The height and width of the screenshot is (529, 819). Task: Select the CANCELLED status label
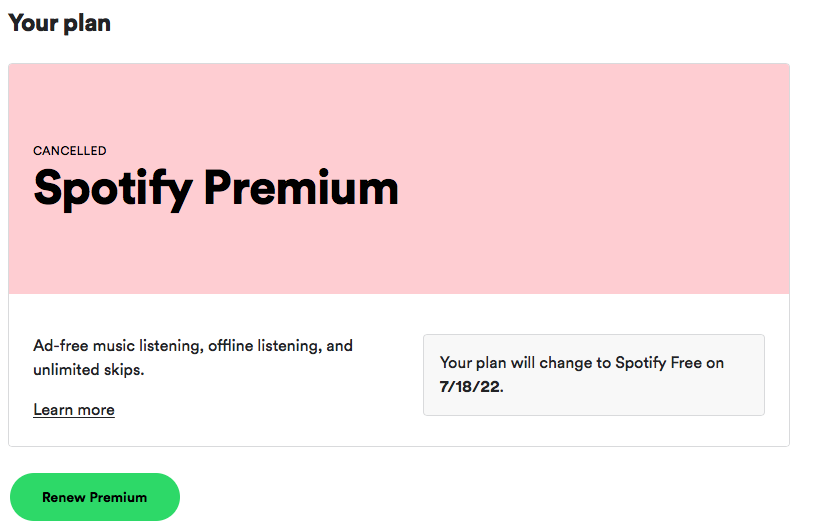[x=70, y=151]
